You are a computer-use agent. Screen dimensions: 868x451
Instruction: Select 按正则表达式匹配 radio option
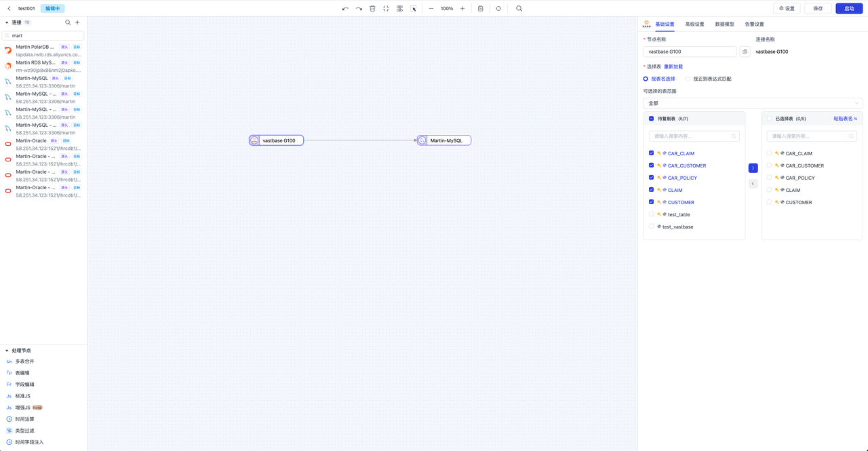(708, 79)
